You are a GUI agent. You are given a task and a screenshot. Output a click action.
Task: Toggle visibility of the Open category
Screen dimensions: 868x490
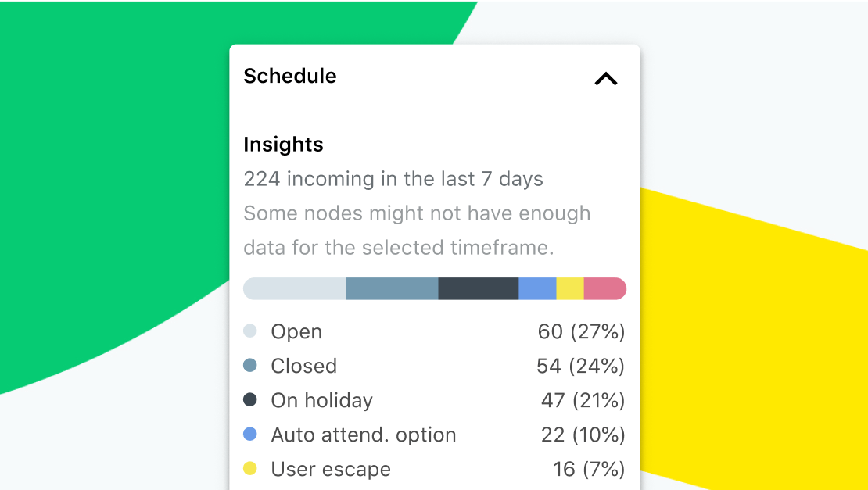tap(251, 331)
